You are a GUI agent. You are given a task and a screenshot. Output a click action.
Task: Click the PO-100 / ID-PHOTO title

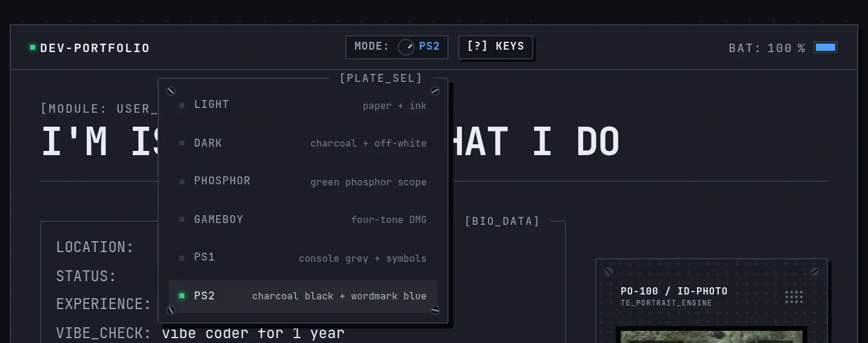click(674, 291)
